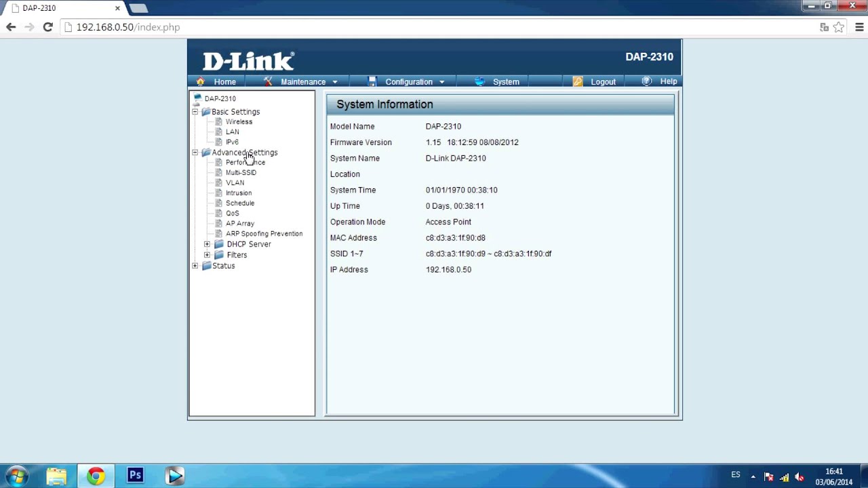The height and width of the screenshot is (488, 868).
Task: Click the translate page icon in address bar
Action: click(x=824, y=27)
